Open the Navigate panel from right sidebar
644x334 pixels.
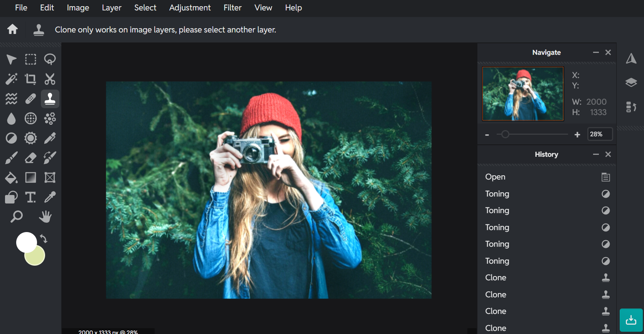pyautogui.click(x=631, y=59)
